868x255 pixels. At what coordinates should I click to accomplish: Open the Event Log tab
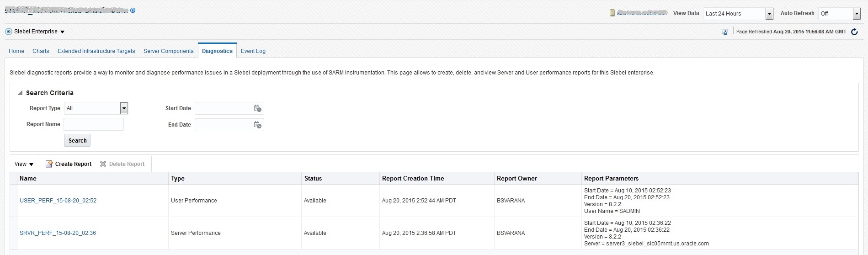[x=253, y=51]
